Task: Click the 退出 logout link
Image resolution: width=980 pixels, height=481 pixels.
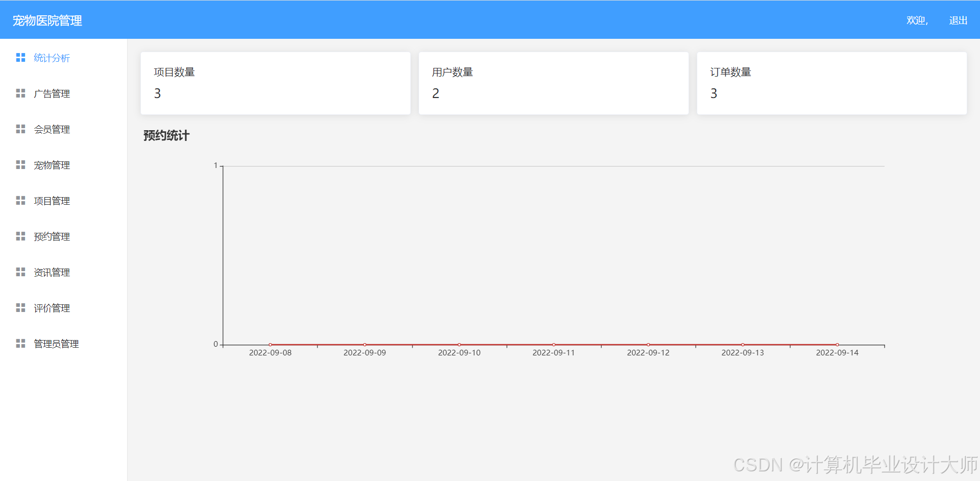Action: pyautogui.click(x=958, y=20)
